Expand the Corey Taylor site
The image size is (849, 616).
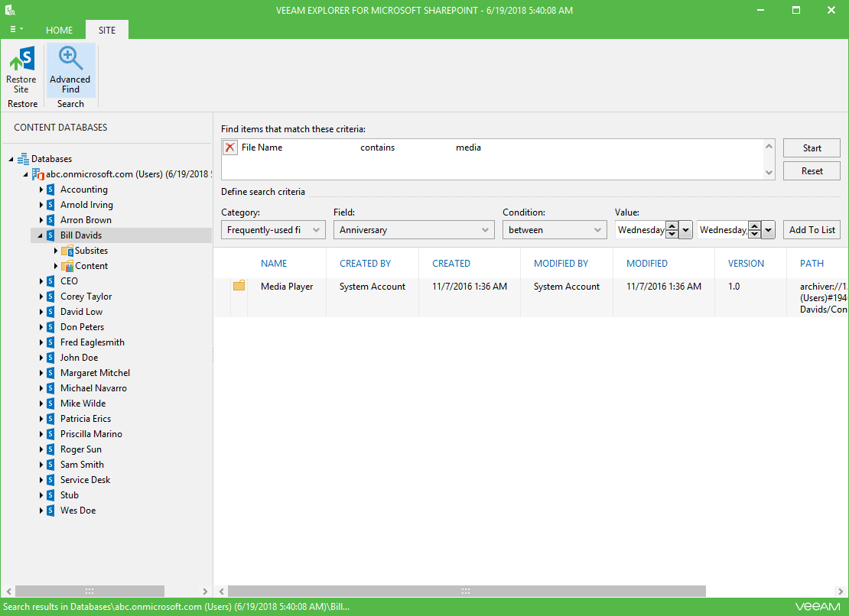point(41,297)
